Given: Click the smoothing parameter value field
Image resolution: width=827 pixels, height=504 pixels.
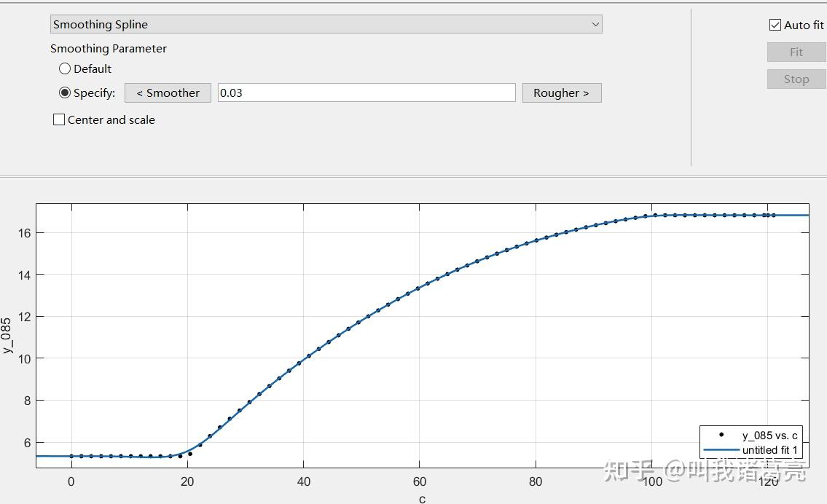Looking at the screenshot, I should [364, 92].
